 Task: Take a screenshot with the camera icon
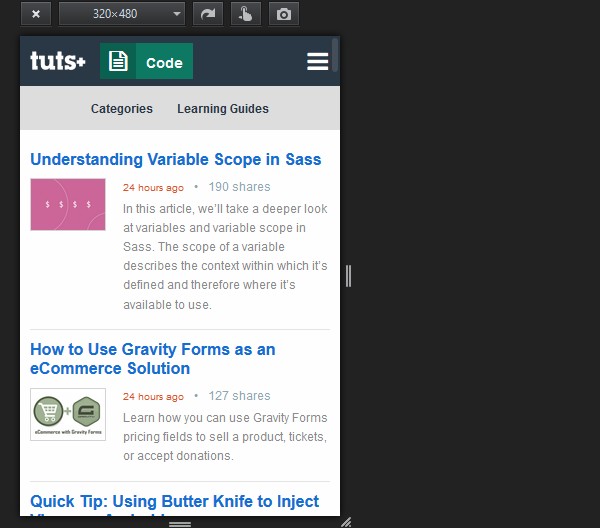[284, 14]
